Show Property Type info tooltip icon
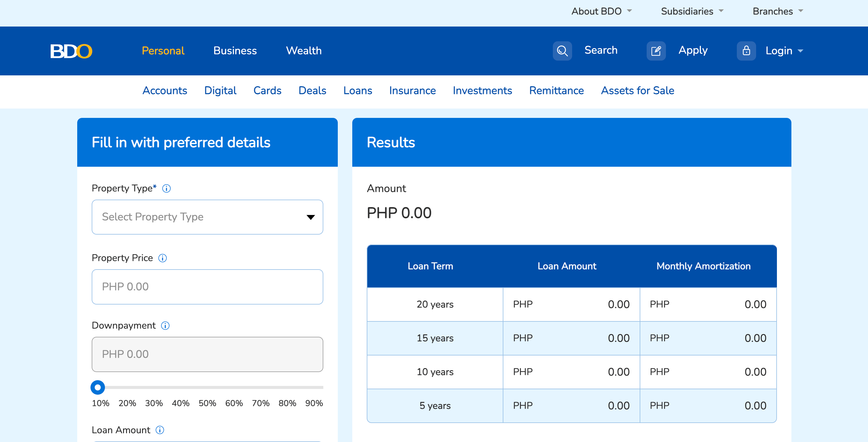868x442 pixels. point(166,188)
